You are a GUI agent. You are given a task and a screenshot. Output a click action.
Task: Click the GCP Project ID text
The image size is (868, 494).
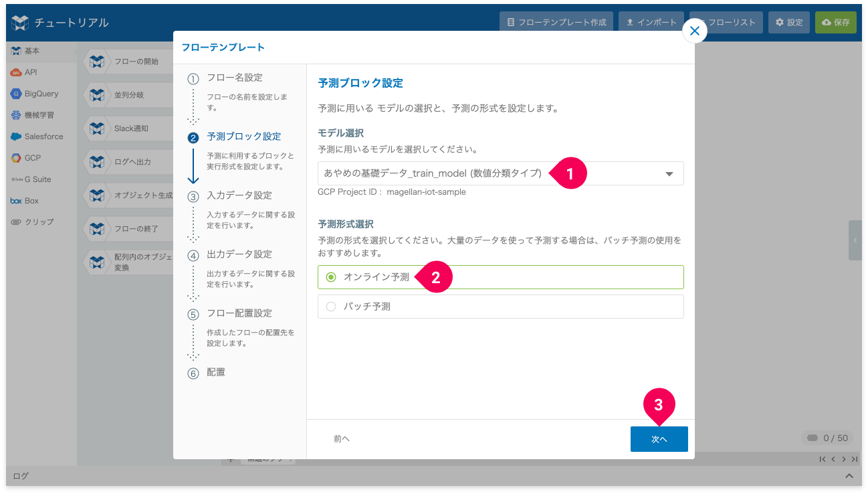pyautogui.click(x=392, y=192)
